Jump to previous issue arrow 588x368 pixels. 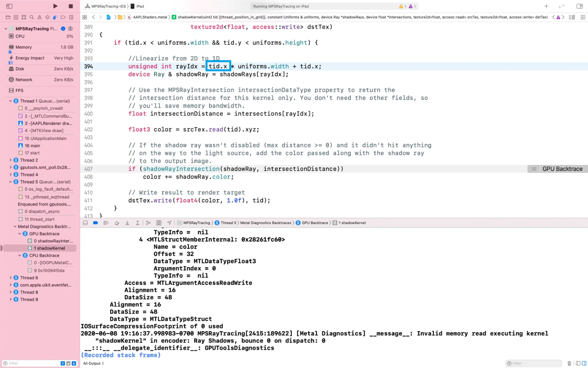point(554,17)
